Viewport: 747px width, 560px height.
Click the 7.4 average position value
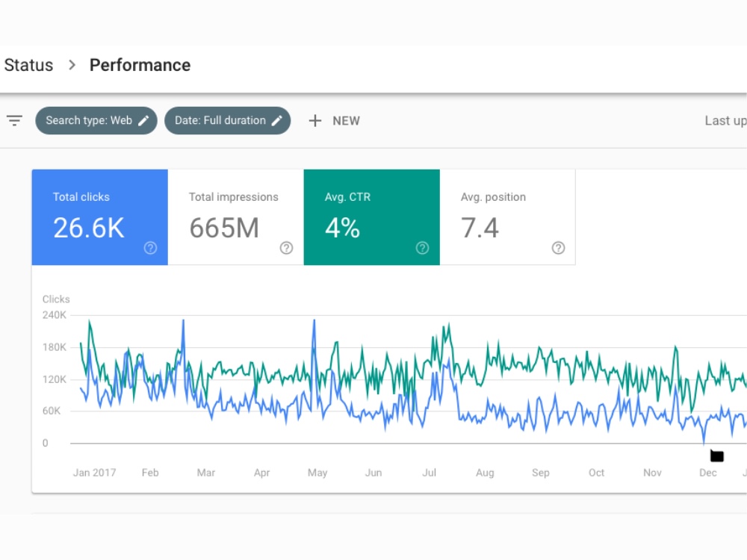click(480, 228)
